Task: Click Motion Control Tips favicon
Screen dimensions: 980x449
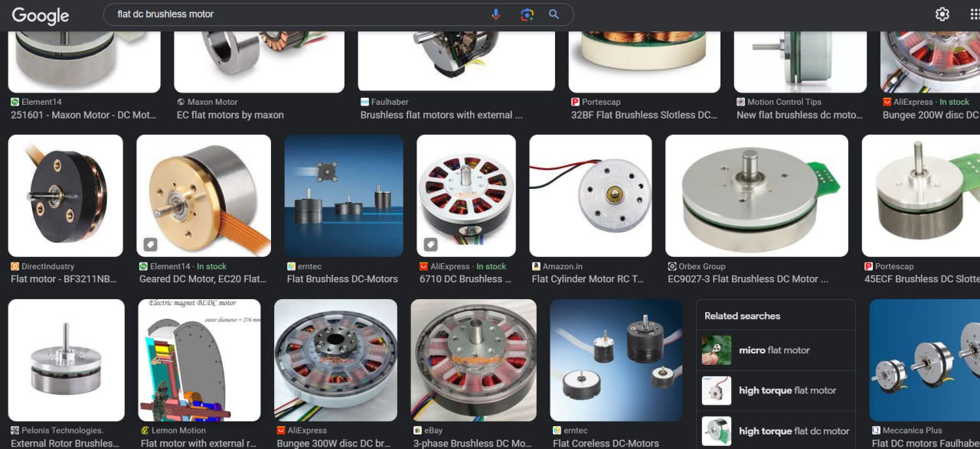Action: (x=740, y=102)
